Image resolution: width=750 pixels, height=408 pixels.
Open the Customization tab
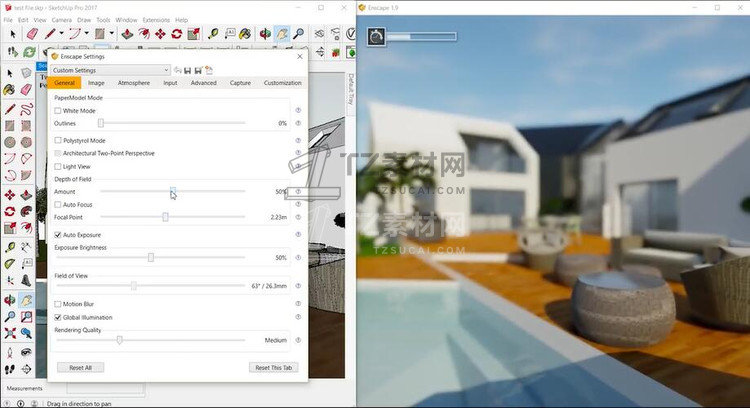coord(283,83)
